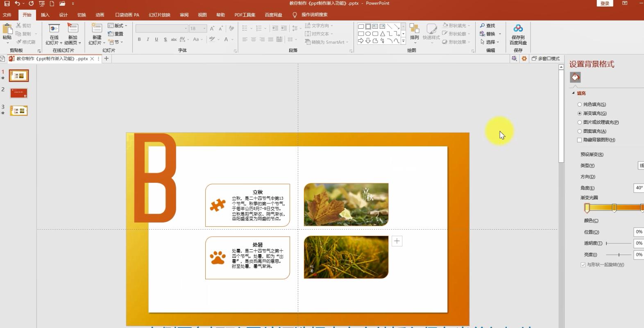Screen dimensions: 644x328
Task: Click the Arrange shapes icon
Action: click(x=414, y=30)
